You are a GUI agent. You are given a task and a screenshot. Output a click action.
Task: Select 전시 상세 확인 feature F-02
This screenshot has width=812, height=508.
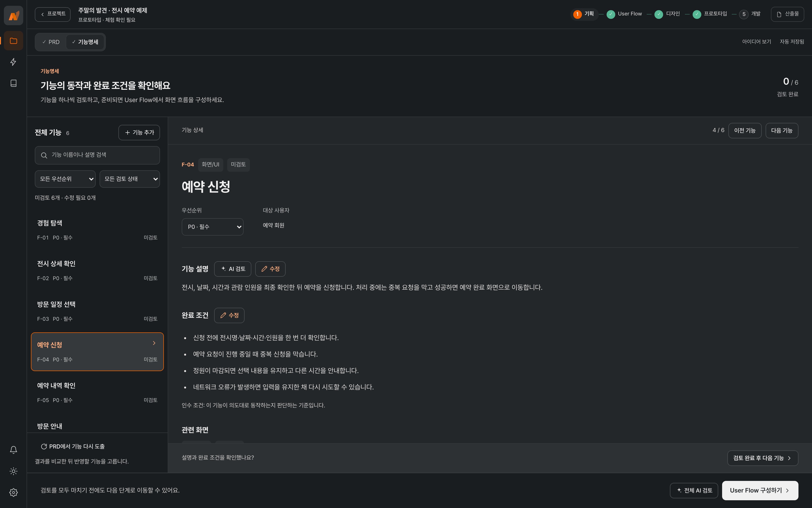click(x=97, y=270)
